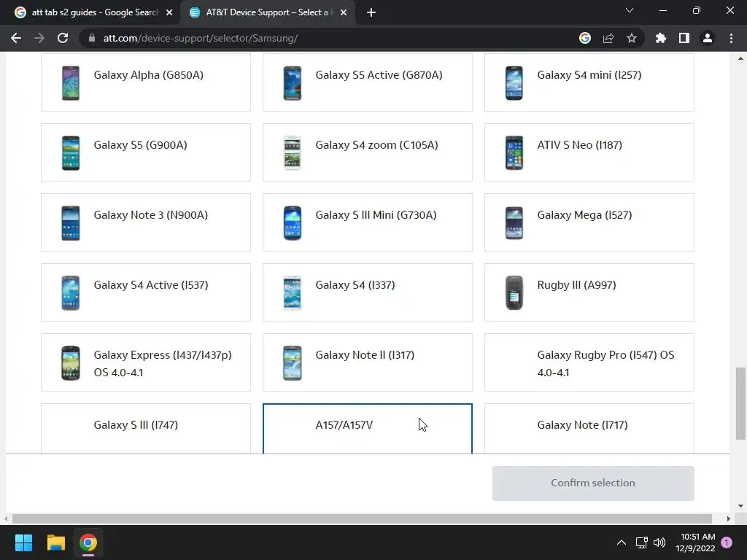Choose ATIV S Neo (I187)

589,152
